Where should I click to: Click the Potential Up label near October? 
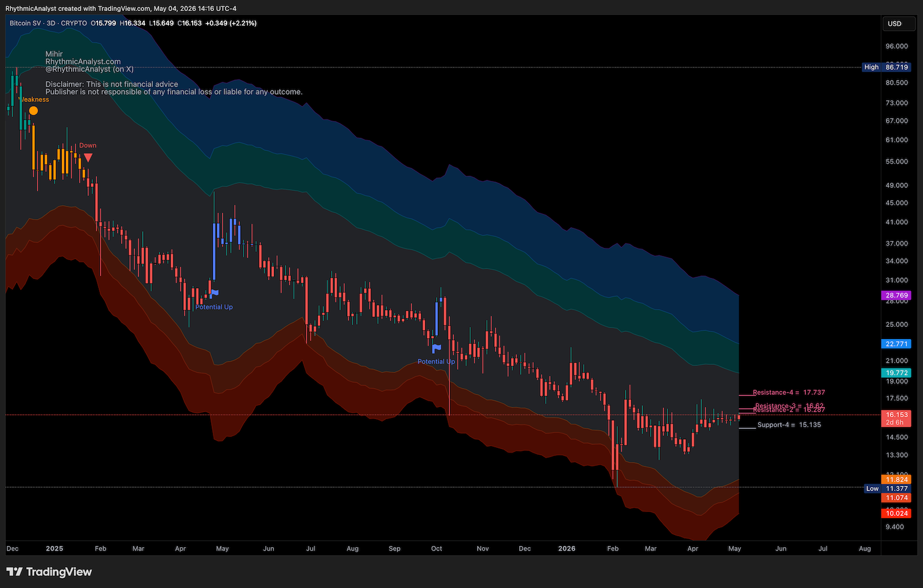click(436, 362)
